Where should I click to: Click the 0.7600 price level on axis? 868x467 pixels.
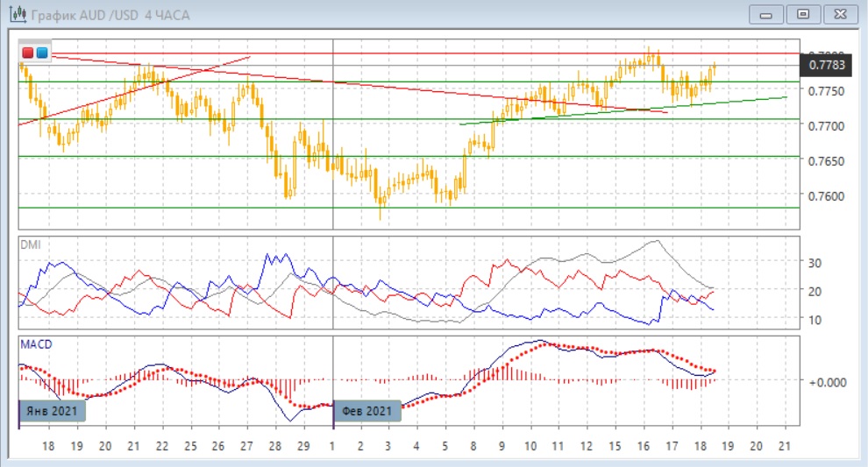[x=827, y=196]
